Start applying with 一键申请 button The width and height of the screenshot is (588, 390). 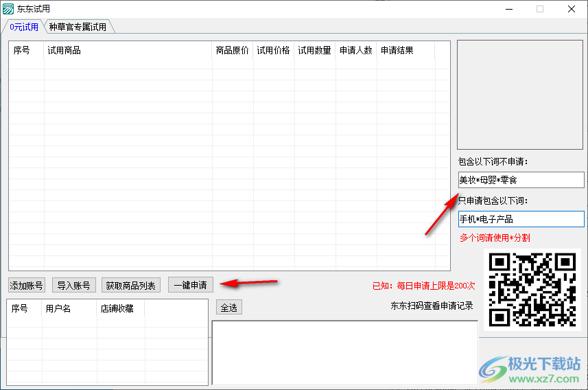point(191,285)
